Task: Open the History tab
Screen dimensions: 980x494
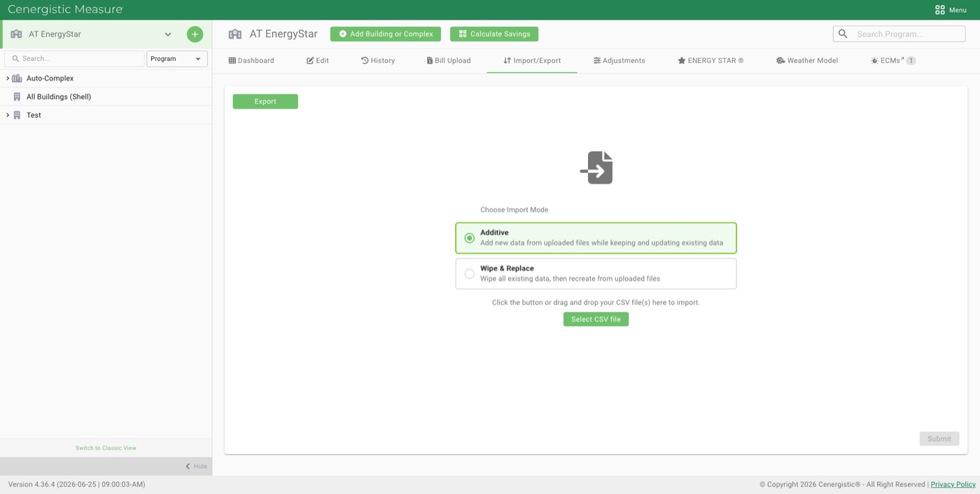Action: pos(378,60)
